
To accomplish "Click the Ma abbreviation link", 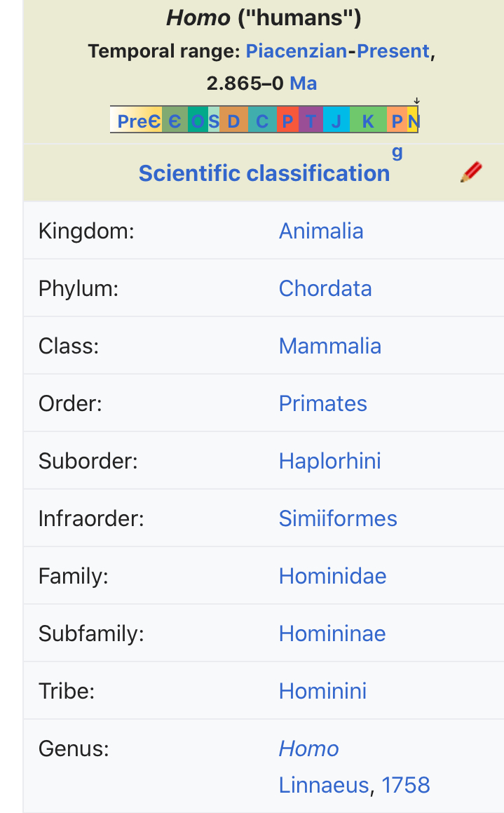I will coord(303,83).
